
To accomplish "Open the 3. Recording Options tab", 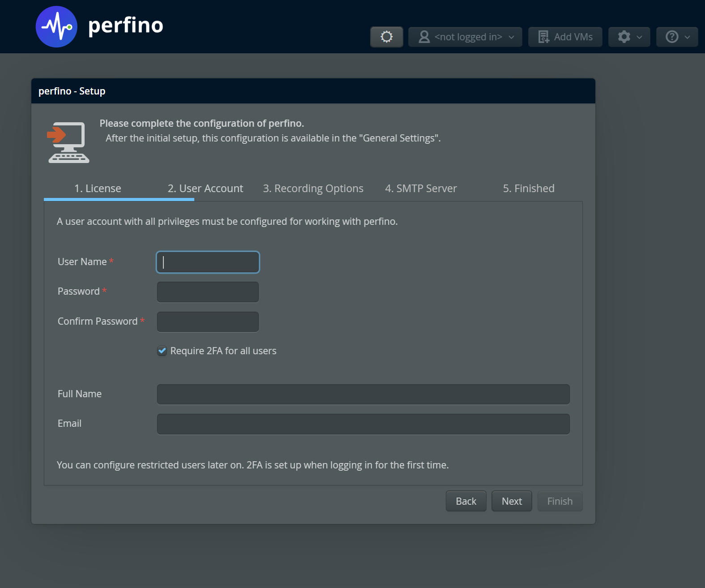I will 313,189.
